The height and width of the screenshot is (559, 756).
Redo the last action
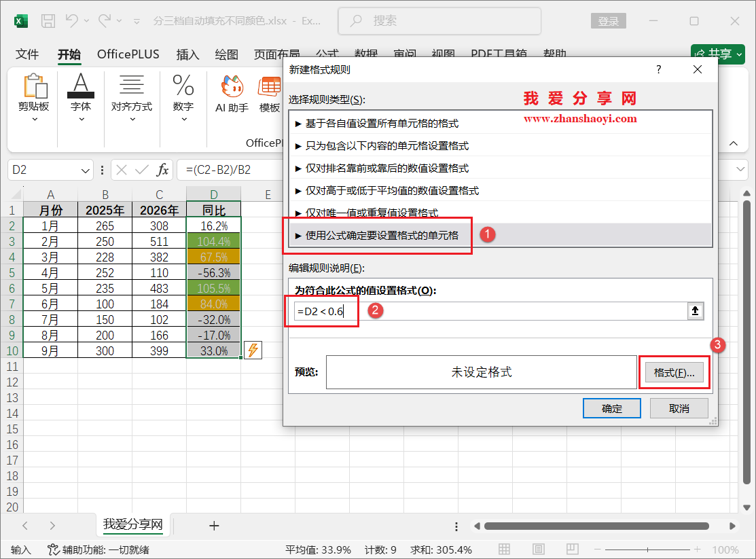(104, 21)
